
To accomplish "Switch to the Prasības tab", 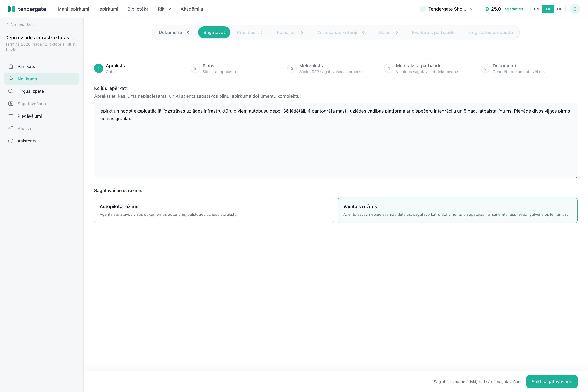I will click(x=251, y=32).
